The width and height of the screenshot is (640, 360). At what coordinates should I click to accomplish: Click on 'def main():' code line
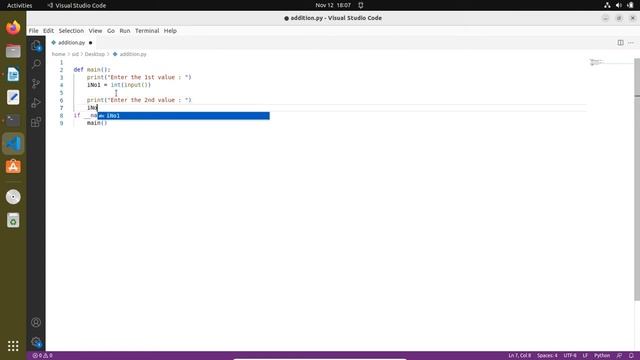[x=92, y=70]
